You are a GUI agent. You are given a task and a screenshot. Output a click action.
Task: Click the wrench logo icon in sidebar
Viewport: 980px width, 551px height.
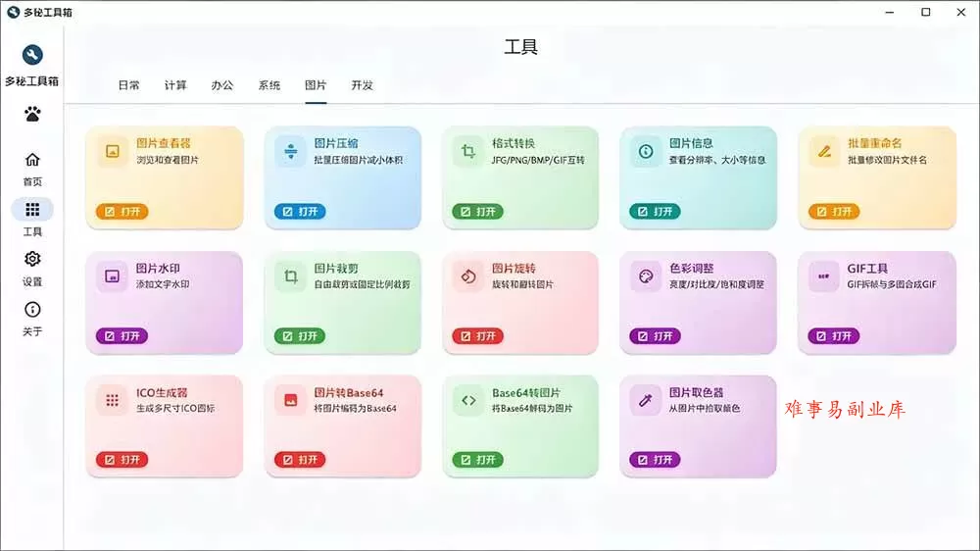[x=32, y=55]
